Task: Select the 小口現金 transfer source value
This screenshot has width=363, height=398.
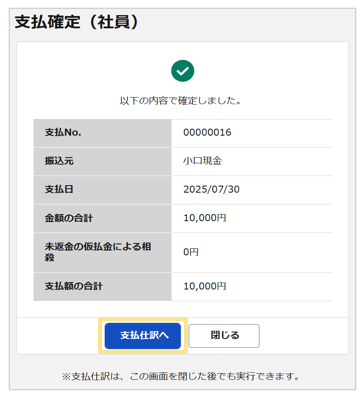Action: 202,161
